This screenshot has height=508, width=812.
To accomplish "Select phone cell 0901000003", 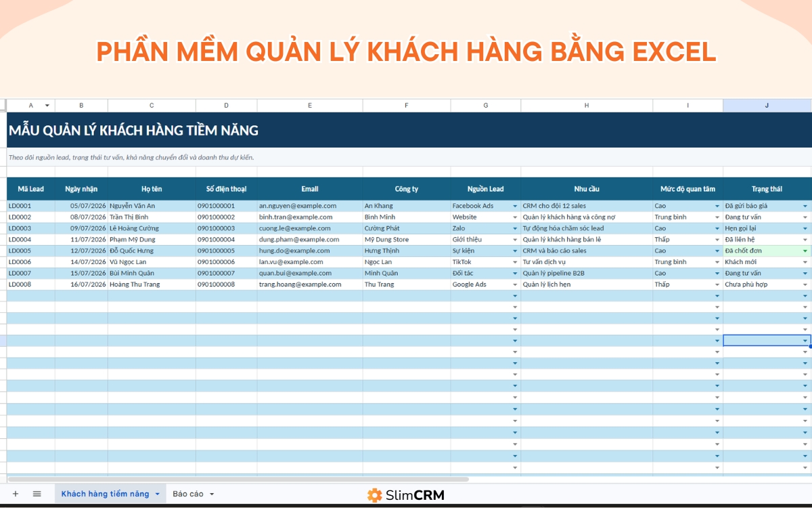I will pyautogui.click(x=227, y=228).
